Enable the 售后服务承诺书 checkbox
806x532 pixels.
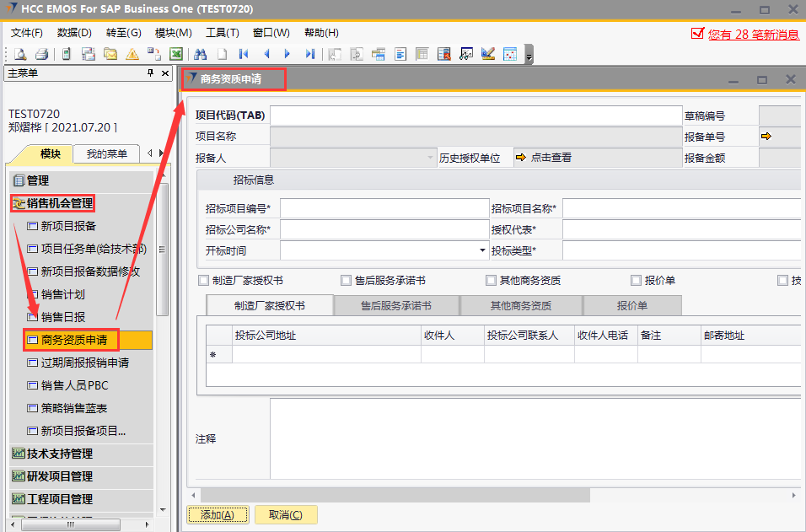coord(346,281)
